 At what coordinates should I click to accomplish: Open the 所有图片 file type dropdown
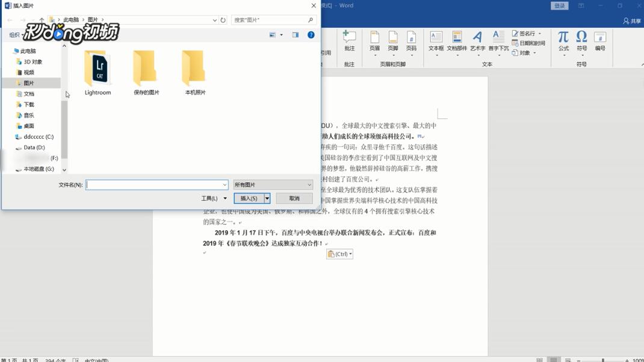(273, 185)
